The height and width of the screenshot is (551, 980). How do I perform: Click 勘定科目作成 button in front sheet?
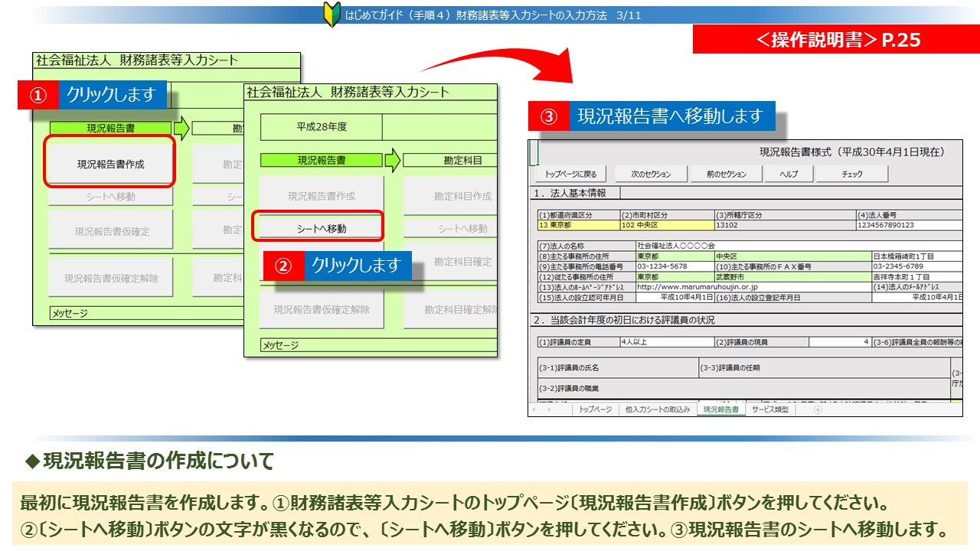(450, 196)
